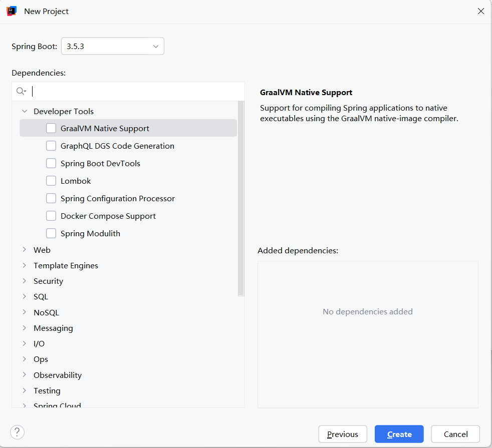Toggle Docker Compose Support checkbox
The image size is (492, 448).
click(51, 216)
